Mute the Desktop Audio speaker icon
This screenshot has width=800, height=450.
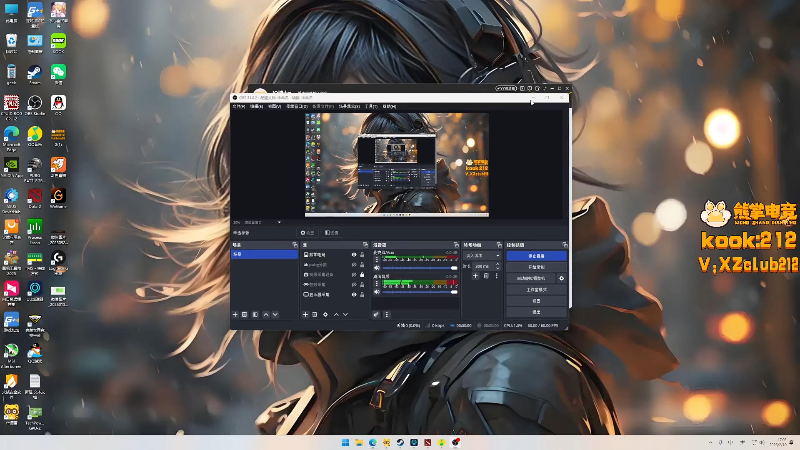pos(377,292)
